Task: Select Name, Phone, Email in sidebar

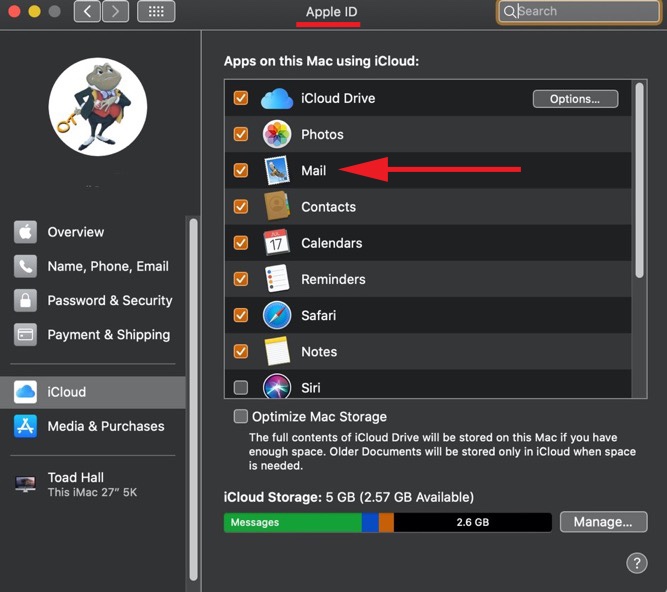Action: pos(93,266)
